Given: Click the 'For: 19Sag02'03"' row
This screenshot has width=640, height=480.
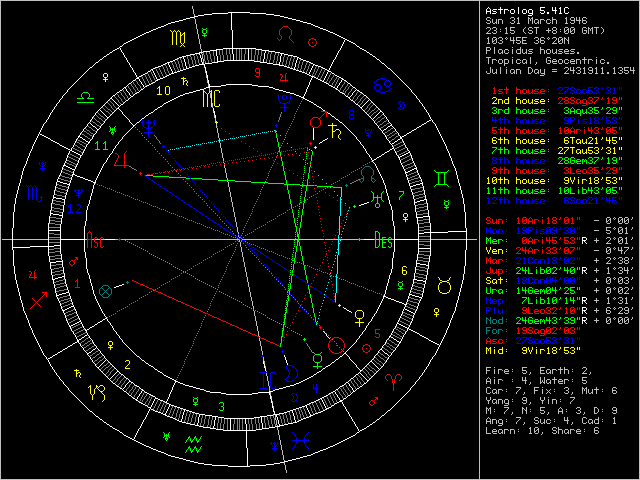Looking at the screenshot, I should (x=533, y=331).
